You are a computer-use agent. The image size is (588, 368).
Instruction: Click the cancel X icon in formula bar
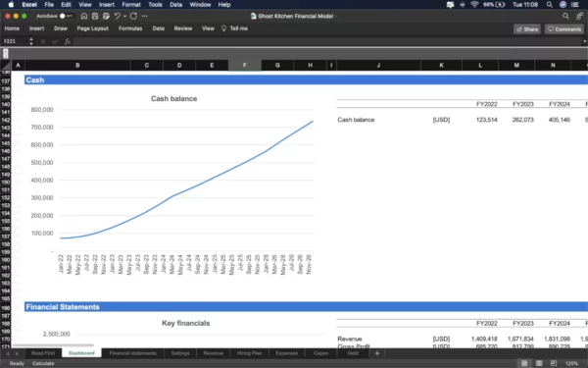pos(43,41)
